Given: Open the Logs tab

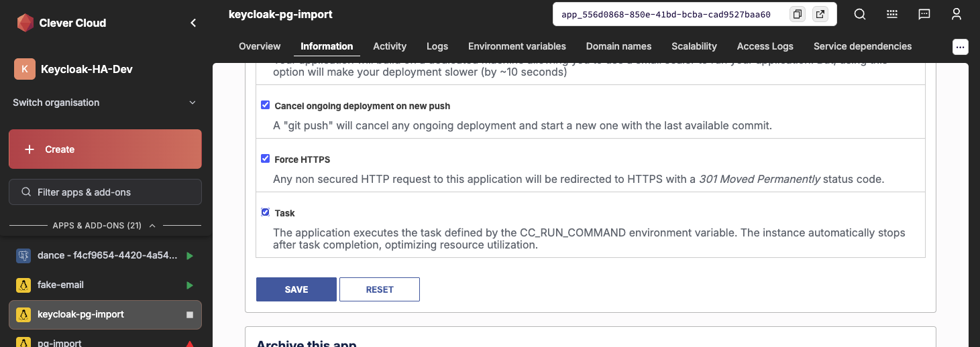Looking at the screenshot, I should 437,46.
